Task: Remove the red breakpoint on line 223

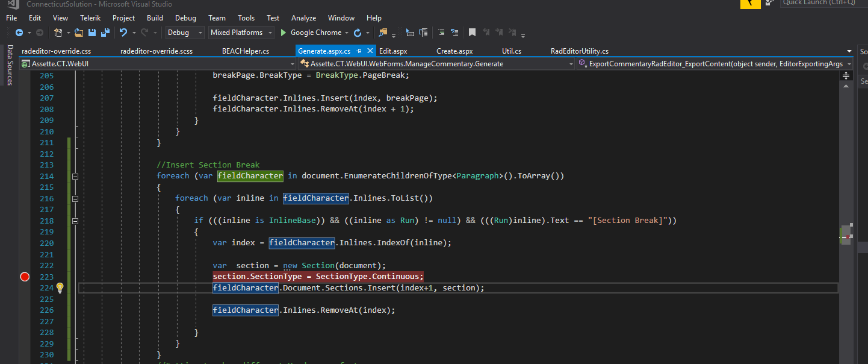Action: [x=25, y=277]
